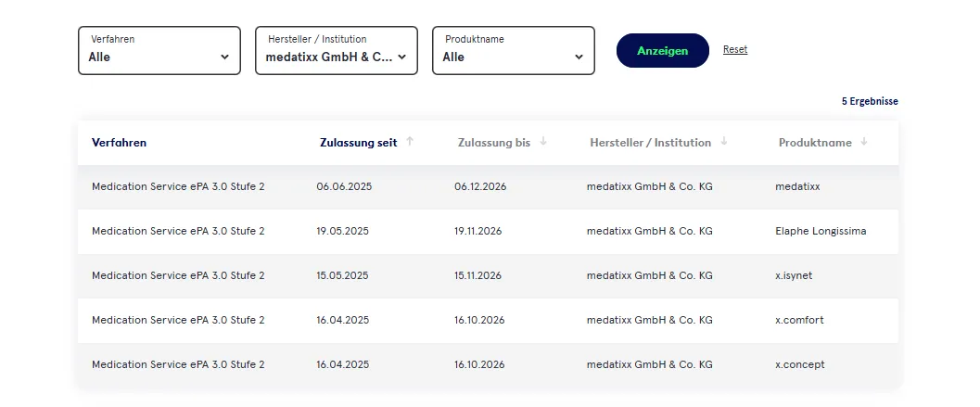Select the Zulassung bis column header
The height and width of the screenshot is (407, 980).
tap(494, 143)
